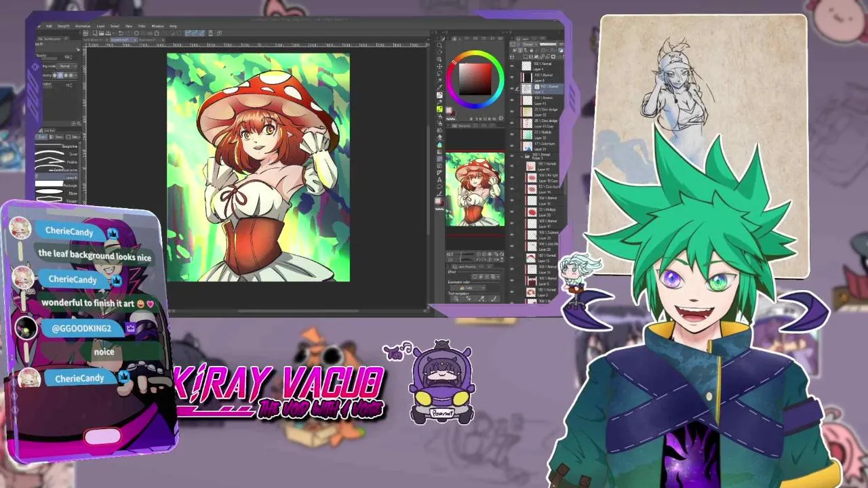This screenshot has height=488, width=868.
Task: Hide Layer 5 via eye icon
Action: tap(512, 77)
